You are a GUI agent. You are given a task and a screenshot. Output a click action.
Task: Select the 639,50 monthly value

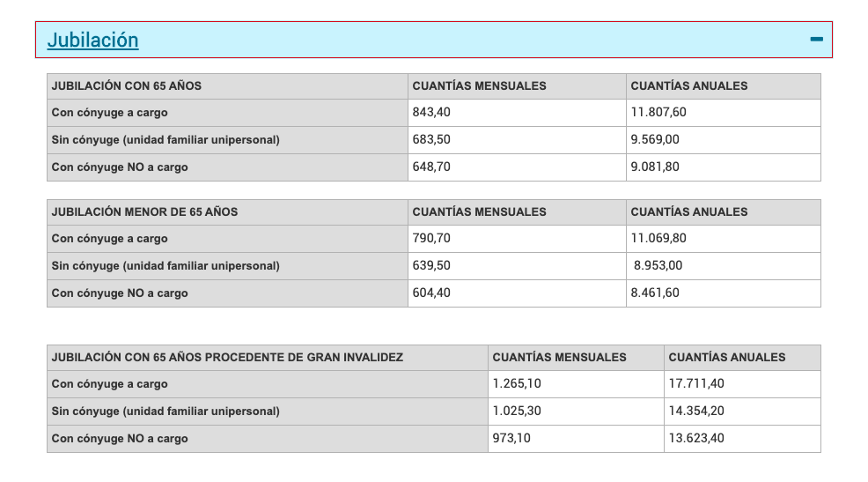click(x=431, y=266)
